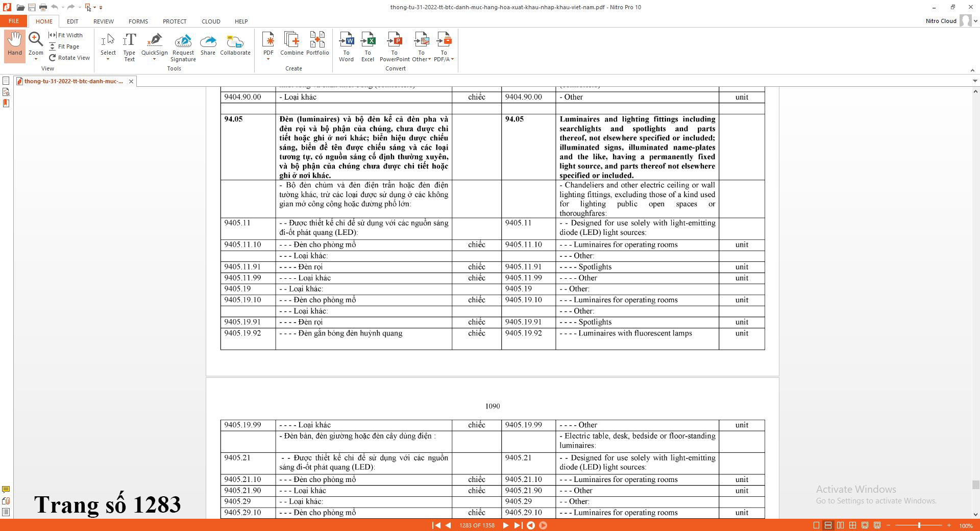Switch to the PROTECT tab
980x531 pixels.
pyautogui.click(x=175, y=21)
